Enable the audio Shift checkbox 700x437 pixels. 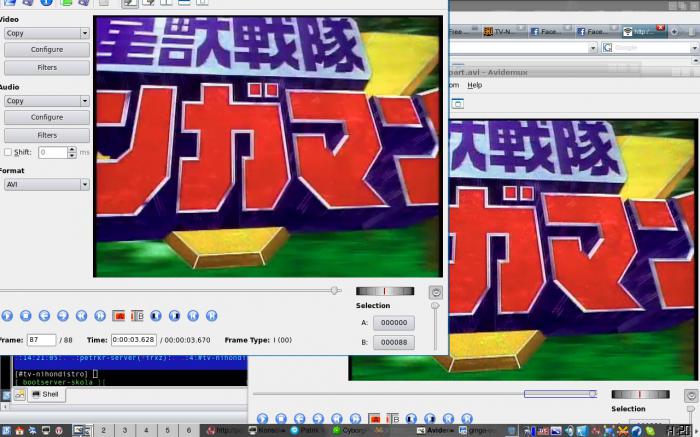point(8,152)
